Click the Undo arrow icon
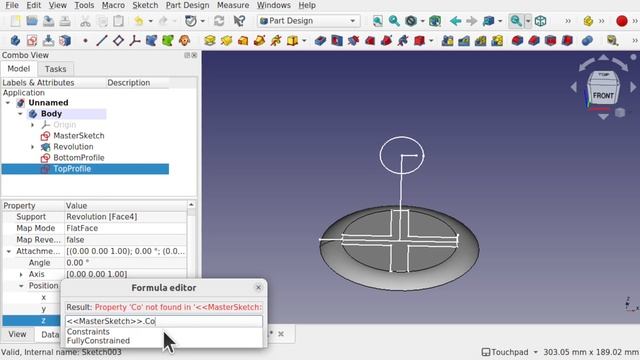The height and width of the screenshot is (360, 640). pyautogui.click(x=139, y=21)
